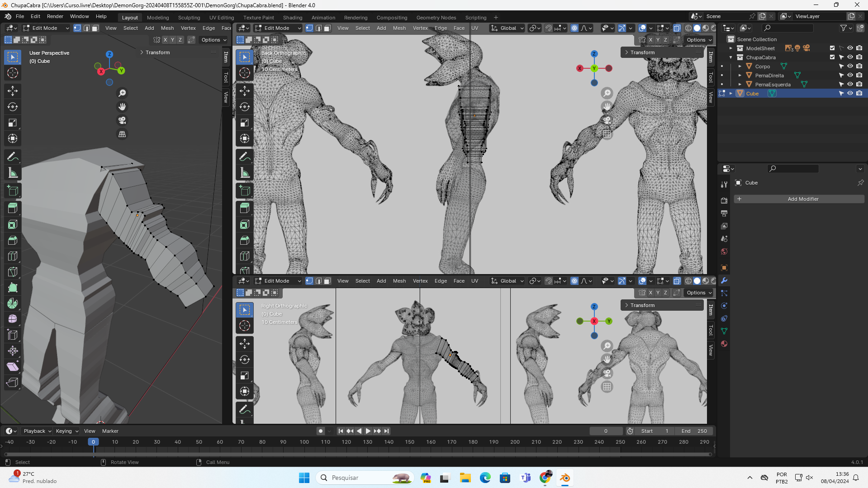Open File Explorer from the taskbar

pyautogui.click(x=465, y=478)
